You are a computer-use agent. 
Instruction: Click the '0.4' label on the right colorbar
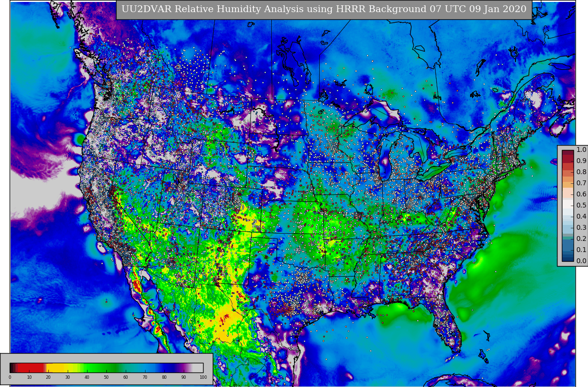click(581, 217)
